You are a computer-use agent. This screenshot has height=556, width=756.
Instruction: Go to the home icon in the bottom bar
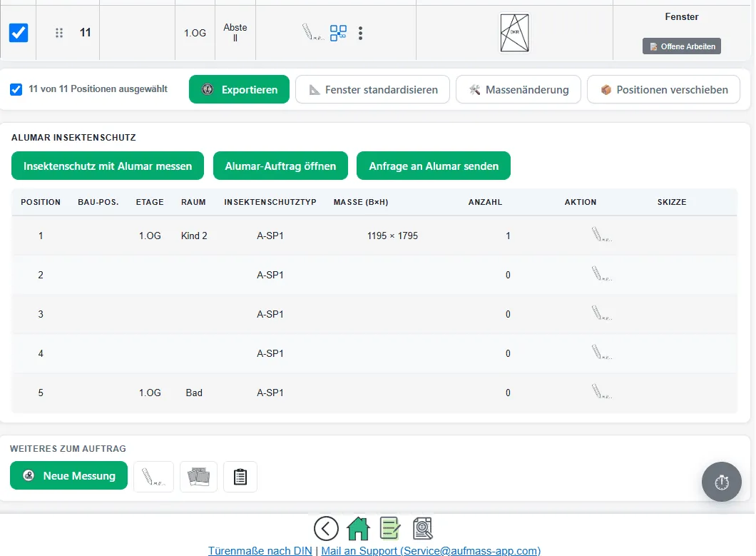click(x=358, y=528)
